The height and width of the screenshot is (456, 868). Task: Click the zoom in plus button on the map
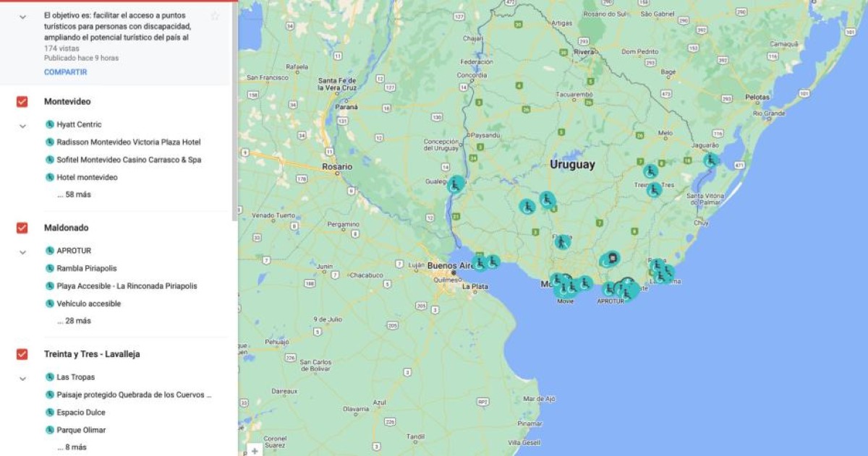[x=255, y=451]
